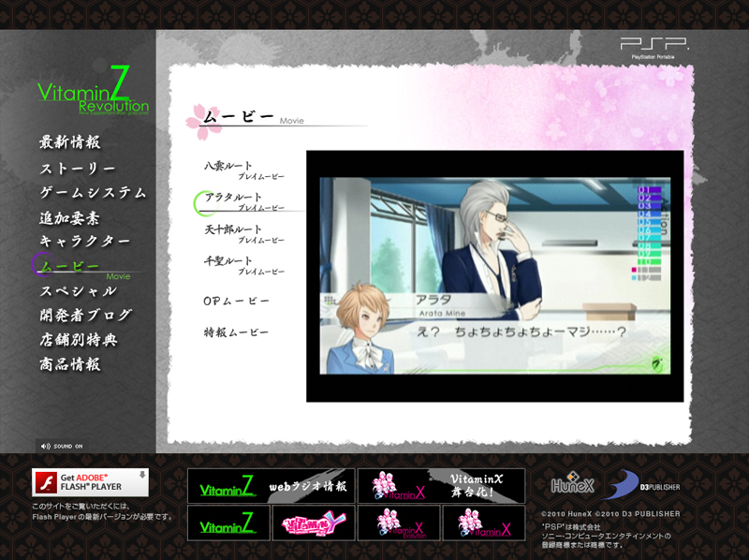Click the PSP logo at top right

click(654, 48)
